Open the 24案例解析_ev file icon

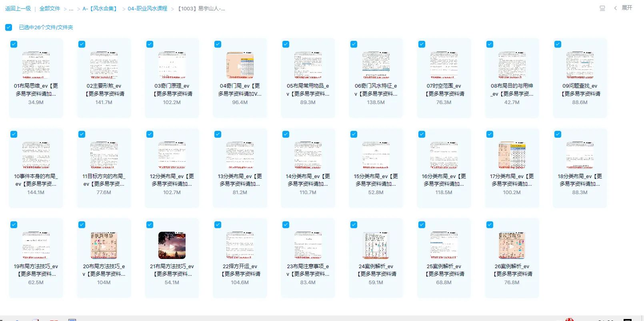point(376,245)
